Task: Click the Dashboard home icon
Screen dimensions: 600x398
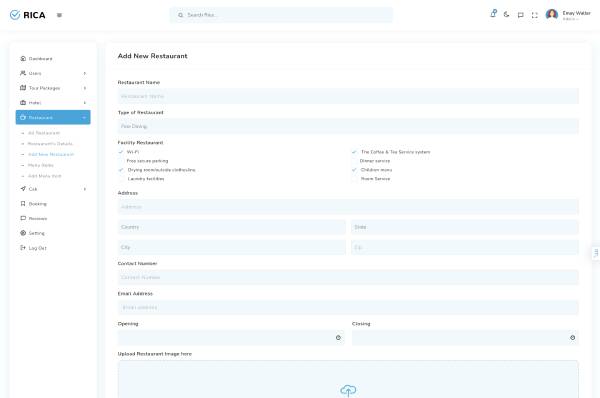Action: pos(23,59)
